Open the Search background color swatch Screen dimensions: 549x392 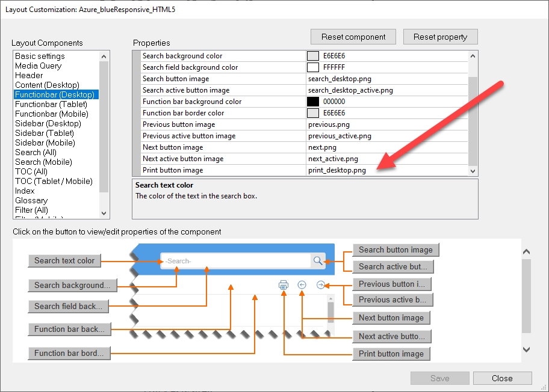tap(314, 55)
